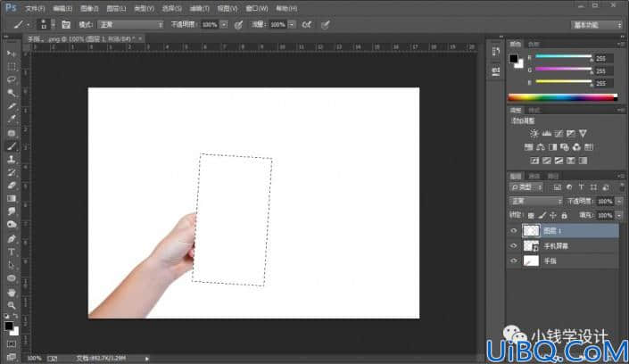Select the Crop tool in toolbox
This screenshot has height=364, width=629.
[x=12, y=106]
